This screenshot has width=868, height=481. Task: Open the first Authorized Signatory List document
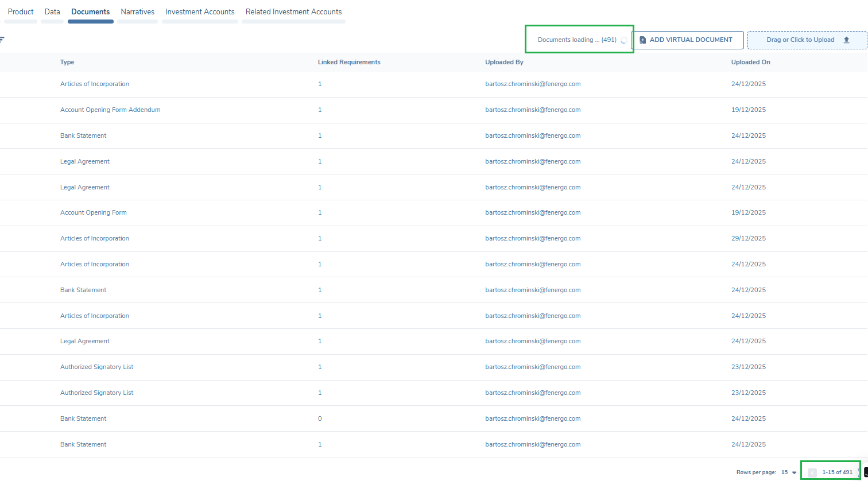pos(96,367)
